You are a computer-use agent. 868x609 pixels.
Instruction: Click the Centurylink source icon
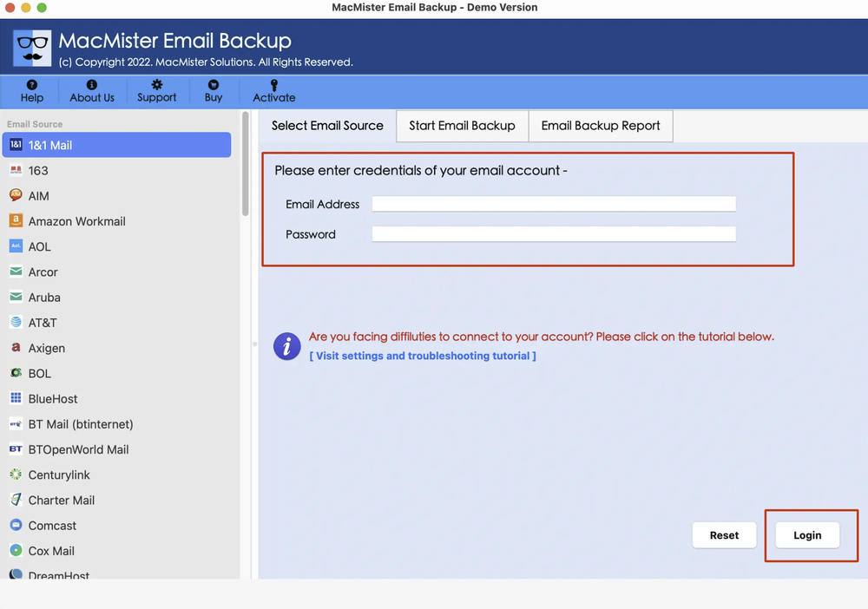tap(16, 475)
